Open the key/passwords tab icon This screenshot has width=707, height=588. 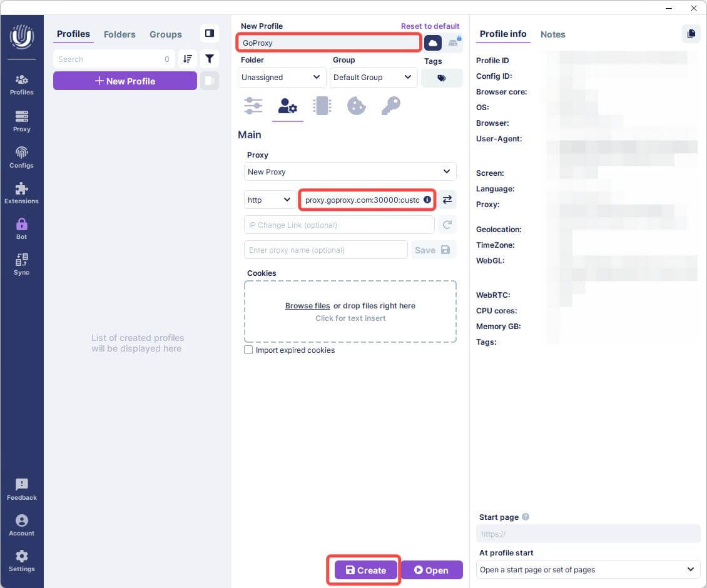[x=390, y=106]
